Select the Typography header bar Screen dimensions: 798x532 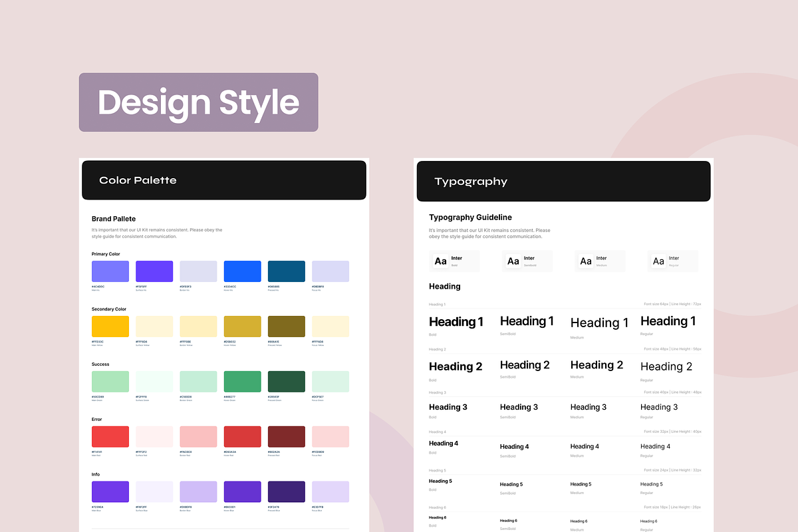click(x=563, y=181)
